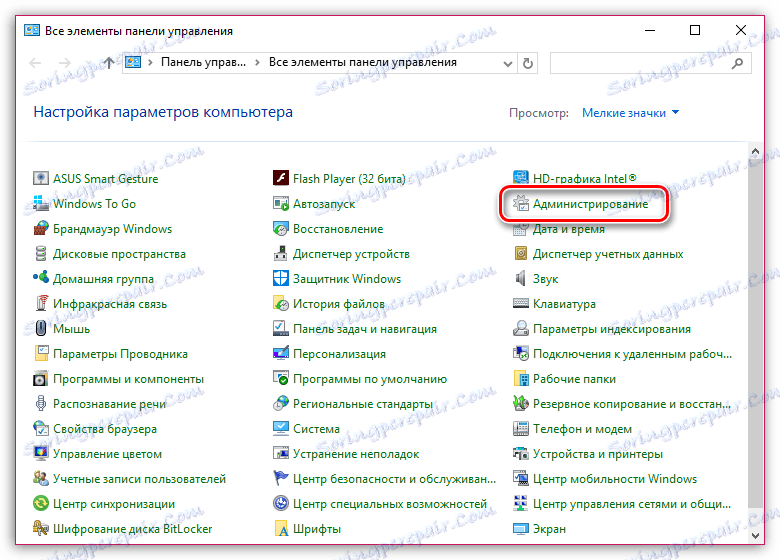Expand the Мелкие значки view dropdown
Image resolution: width=780 pixels, height=560 pixels.
(x=630, y=113)
